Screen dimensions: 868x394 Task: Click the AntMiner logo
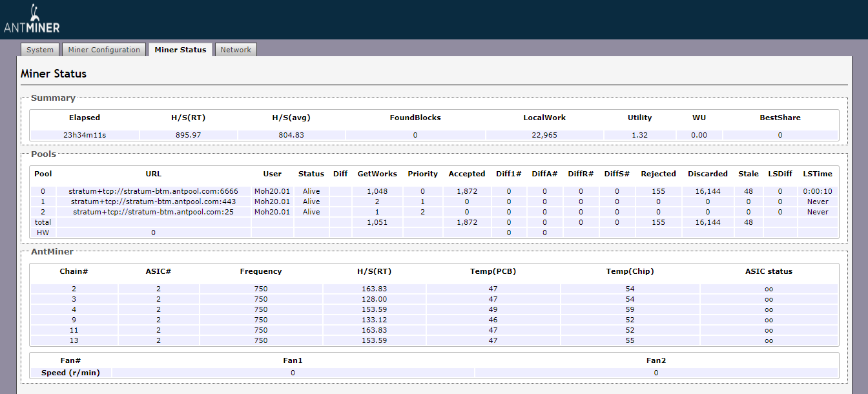coord(32,19)
